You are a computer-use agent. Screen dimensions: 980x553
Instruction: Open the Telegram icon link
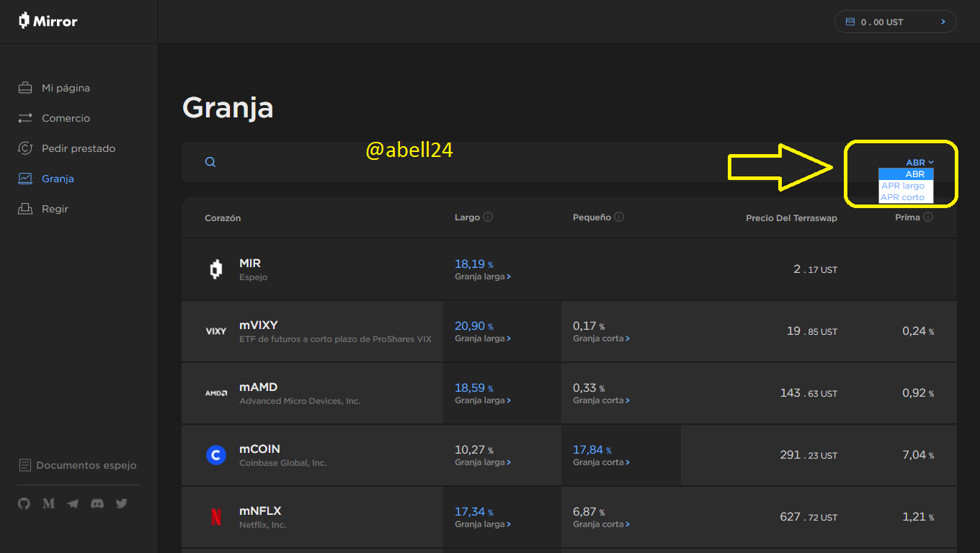(x=73, y=504)
